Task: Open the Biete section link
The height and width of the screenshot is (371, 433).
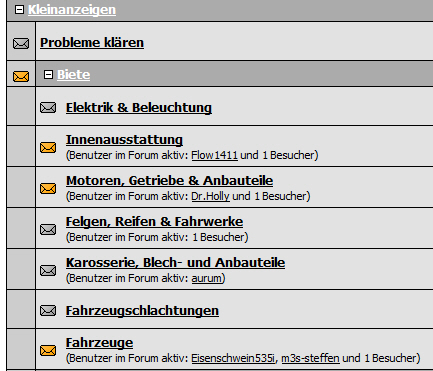Action: (x=74, y=75)
